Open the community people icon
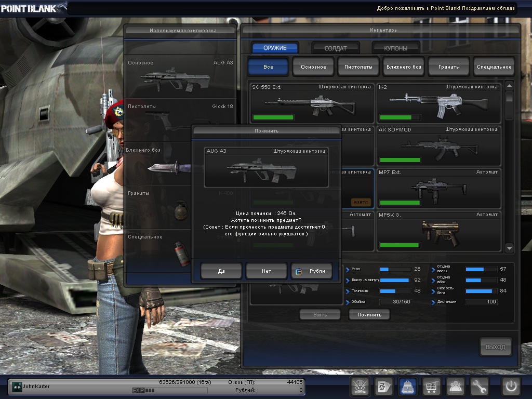Viewport: 532px width, 399px height. click(456, 387)
